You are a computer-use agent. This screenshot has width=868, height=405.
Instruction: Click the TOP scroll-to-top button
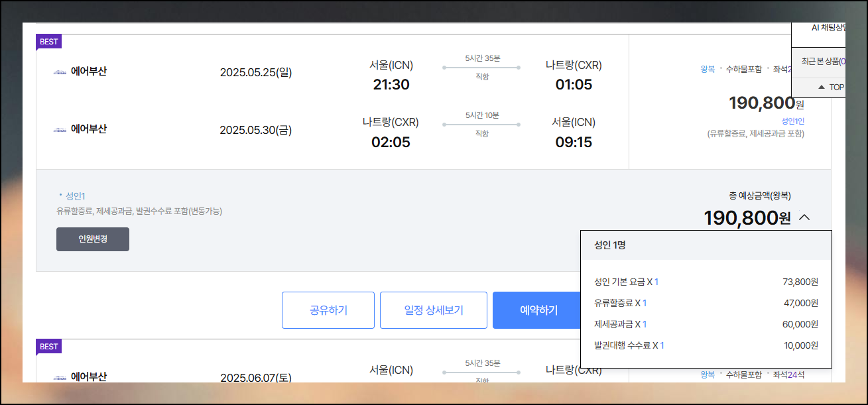[x=831, y=87]
